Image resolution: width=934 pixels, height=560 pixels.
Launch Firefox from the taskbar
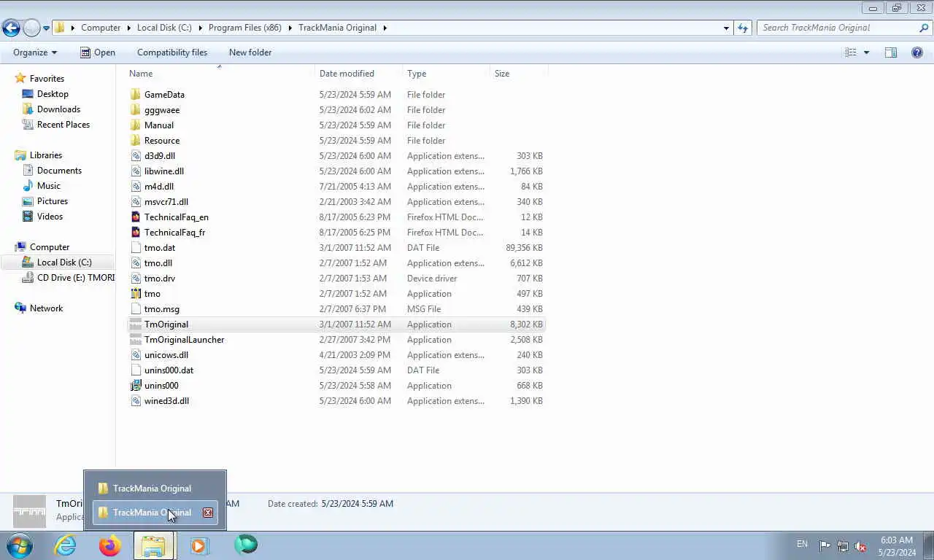[110, 545]
